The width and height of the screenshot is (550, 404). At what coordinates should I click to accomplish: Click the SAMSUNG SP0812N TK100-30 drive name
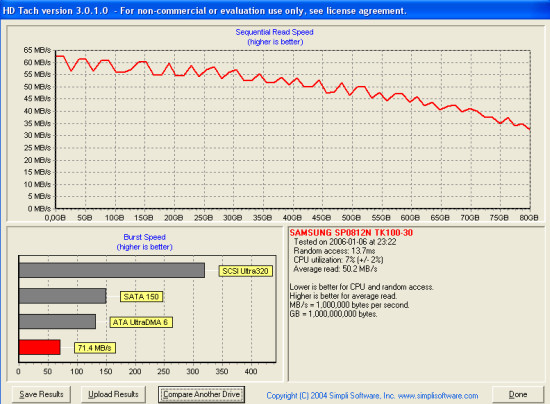point(351,233)
